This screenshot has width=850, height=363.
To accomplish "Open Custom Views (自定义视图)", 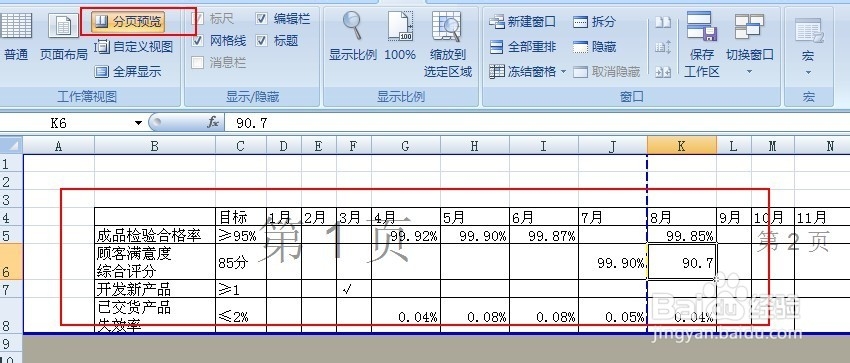I will pyautogui.click(x=133, y=47).
